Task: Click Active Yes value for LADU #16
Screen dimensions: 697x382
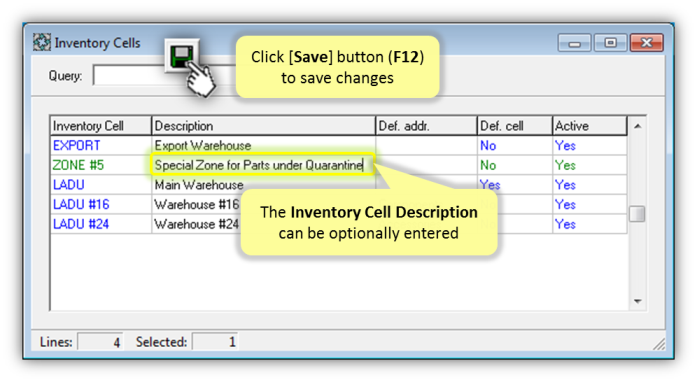Action: [590, 204]
